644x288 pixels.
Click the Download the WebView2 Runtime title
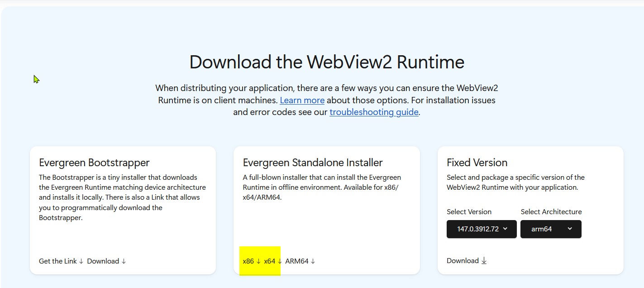pyautogui.click(x=327, y=62)
